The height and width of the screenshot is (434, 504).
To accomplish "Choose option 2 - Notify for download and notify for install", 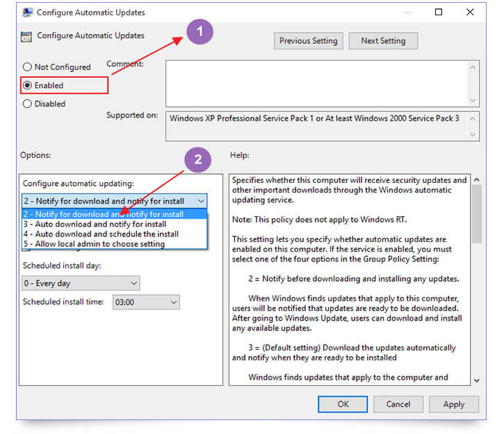I will 115,214.
